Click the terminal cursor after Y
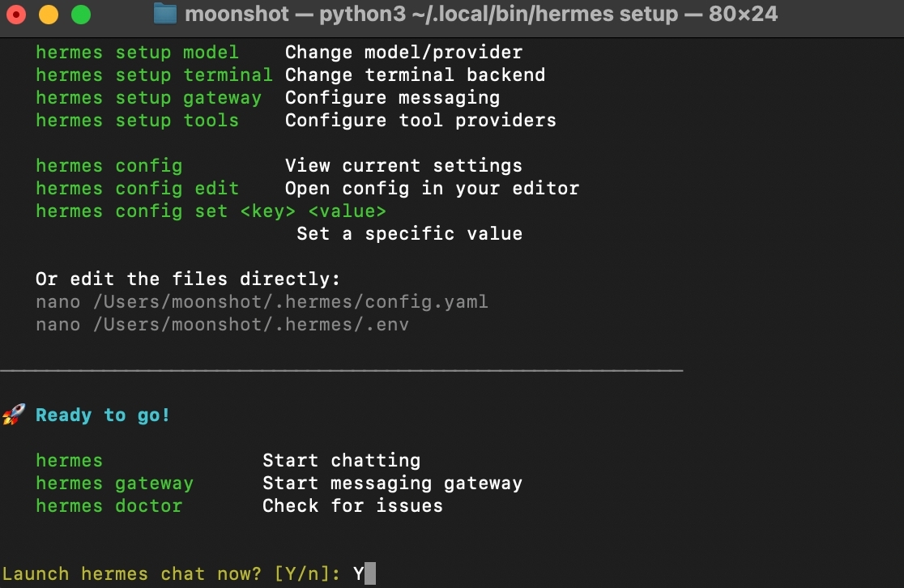Viewport: 904px width, 588px height. 370,574
